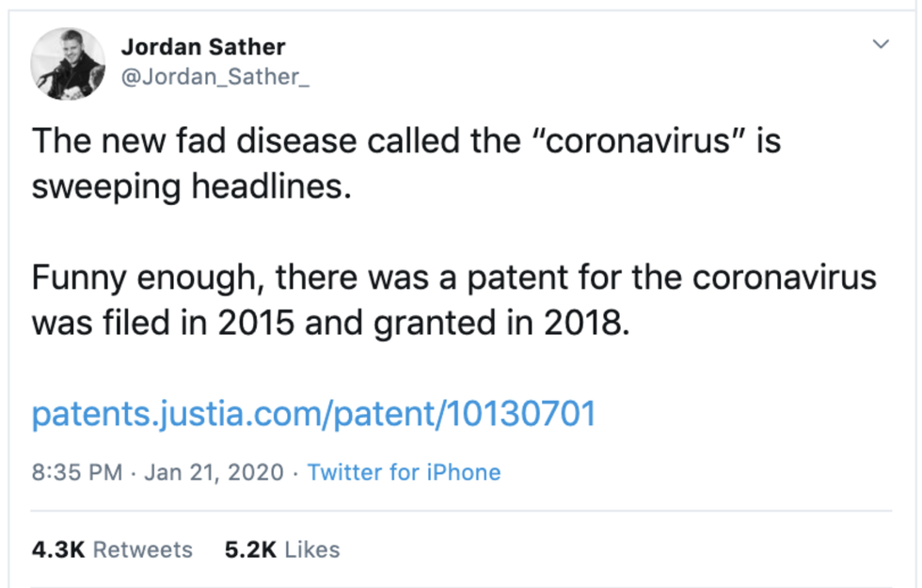Expand the tweet options chevron
Image resolution: width=922 pixels, height=588 pixels.
click(x=881, y=44)
